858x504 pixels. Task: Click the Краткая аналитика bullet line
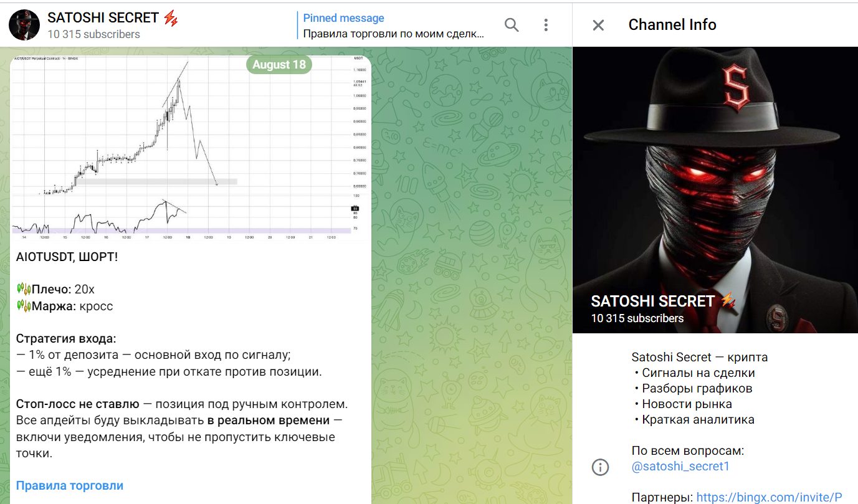[695, 420]
